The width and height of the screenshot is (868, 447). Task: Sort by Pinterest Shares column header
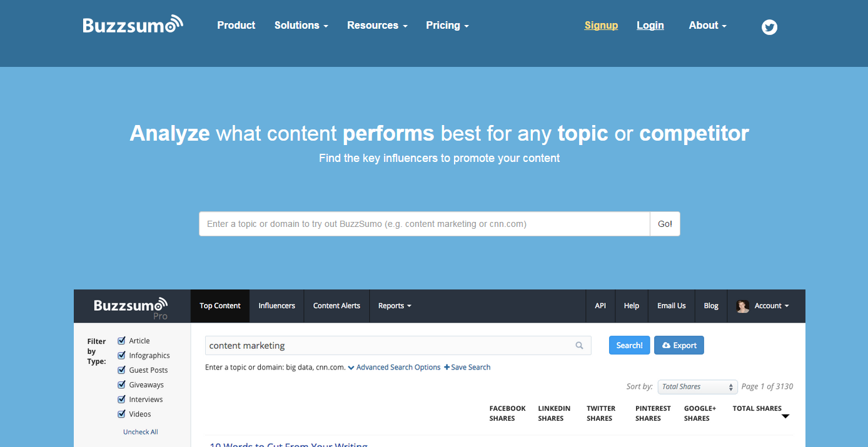pyautogui.click(x=653, y=413)
